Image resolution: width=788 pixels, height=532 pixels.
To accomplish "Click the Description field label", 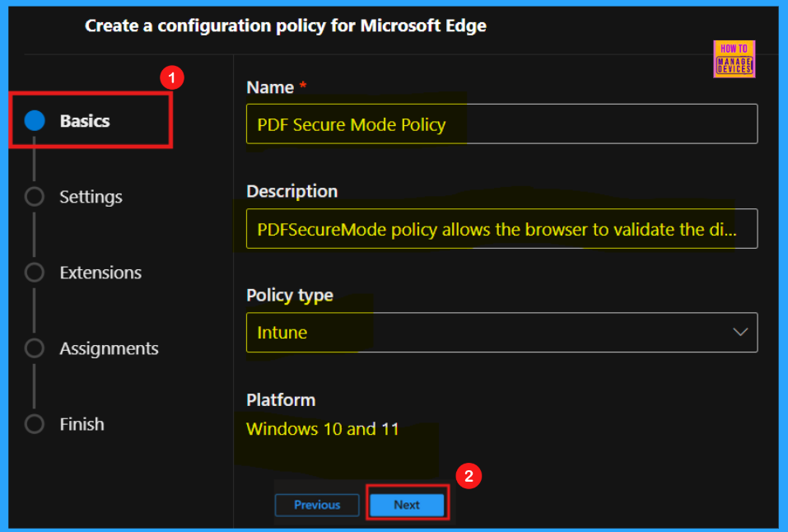I will (292, 191).
